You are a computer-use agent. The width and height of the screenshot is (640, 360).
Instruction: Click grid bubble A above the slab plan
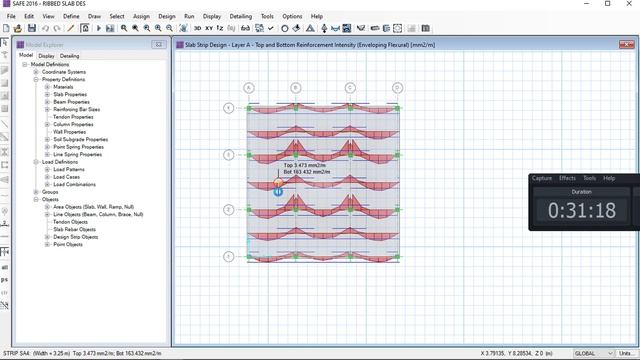click(x=249, y=88)
